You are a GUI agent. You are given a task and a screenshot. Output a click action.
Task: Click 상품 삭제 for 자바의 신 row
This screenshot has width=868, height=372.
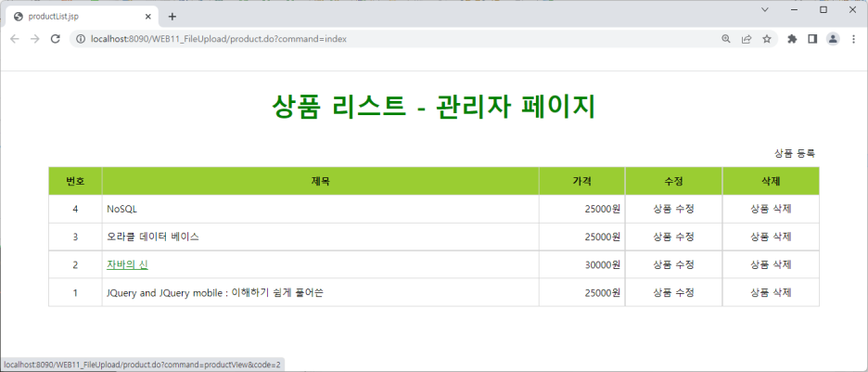[x=771, y=264]
